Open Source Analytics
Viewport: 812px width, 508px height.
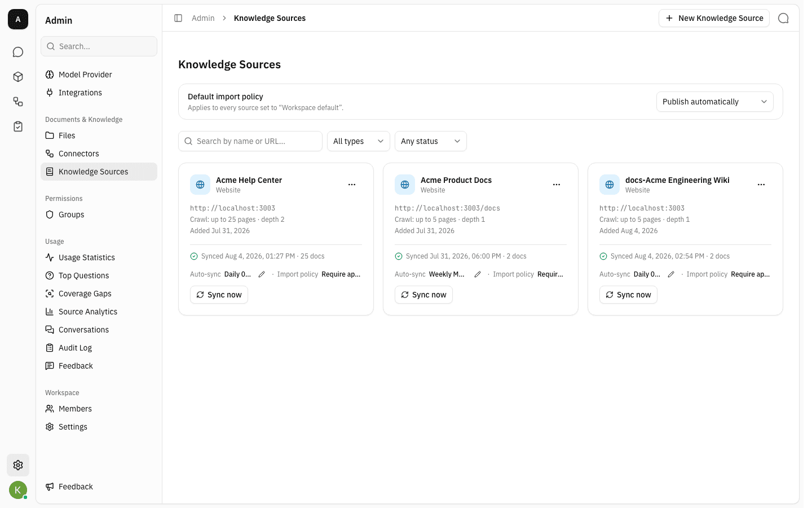coord(99,312)
